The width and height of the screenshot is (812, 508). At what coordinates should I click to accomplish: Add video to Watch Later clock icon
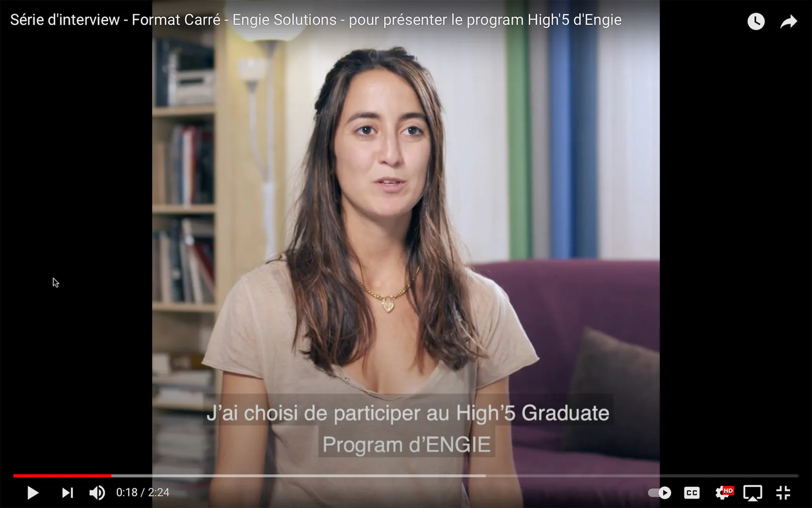756,21
